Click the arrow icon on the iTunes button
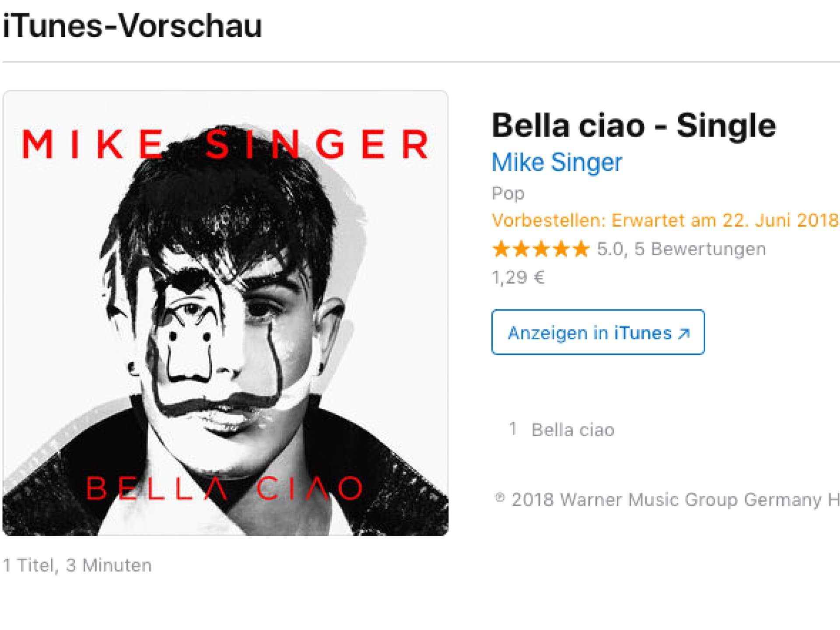This screenshot has width=840, height=630. (684, 334)
